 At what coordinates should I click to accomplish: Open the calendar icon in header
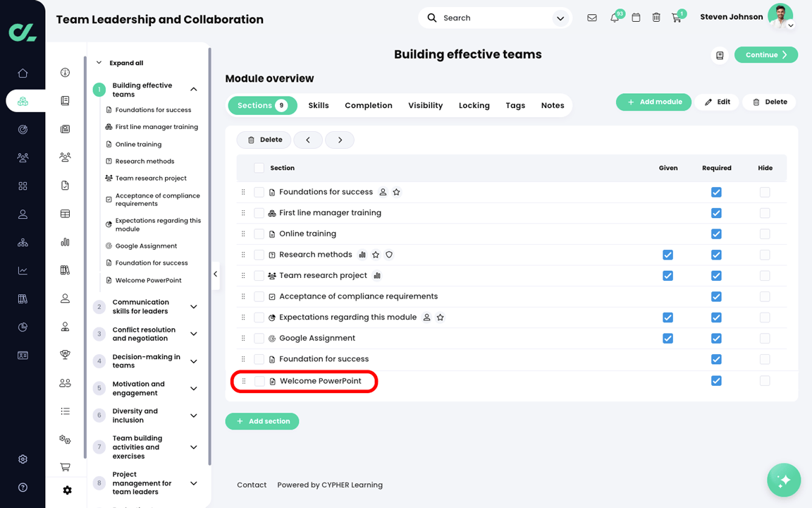tap(636, 18)
